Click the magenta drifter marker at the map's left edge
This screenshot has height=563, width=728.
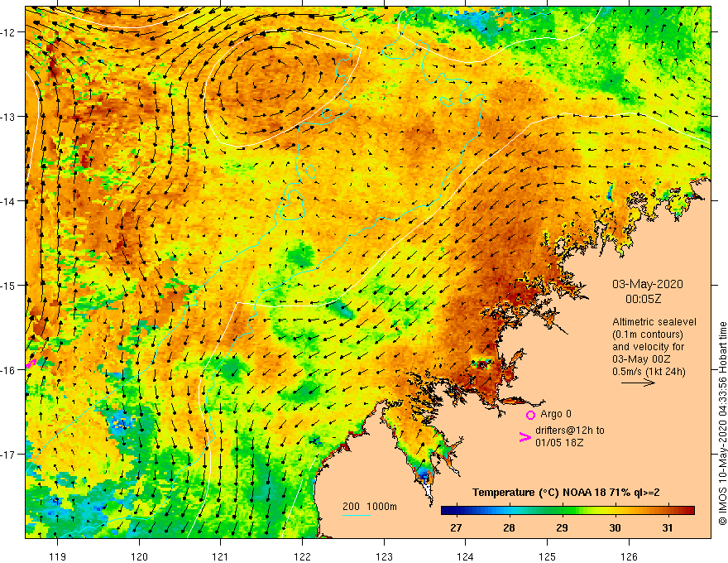click(31, 363)
